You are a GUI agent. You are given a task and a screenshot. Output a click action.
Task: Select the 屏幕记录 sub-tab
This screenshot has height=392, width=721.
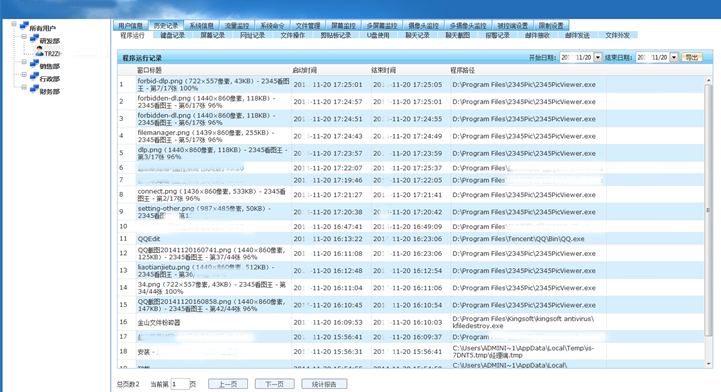pos(212,35)
